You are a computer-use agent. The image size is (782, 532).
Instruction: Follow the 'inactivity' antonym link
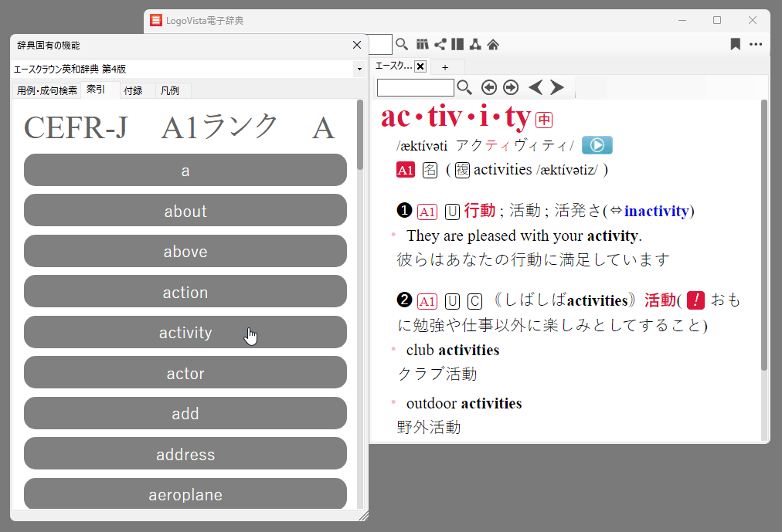pos(657,211)
